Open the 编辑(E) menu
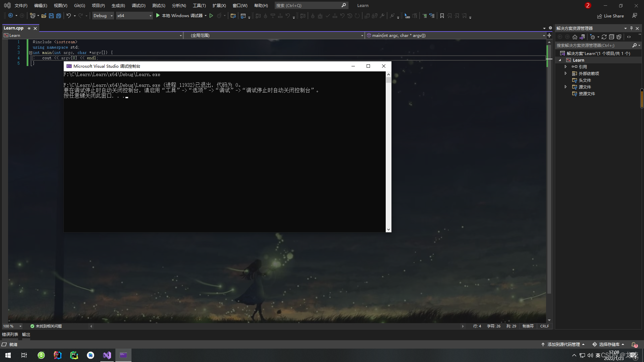This screenshot has height=362, width=644. click(41, 5)
